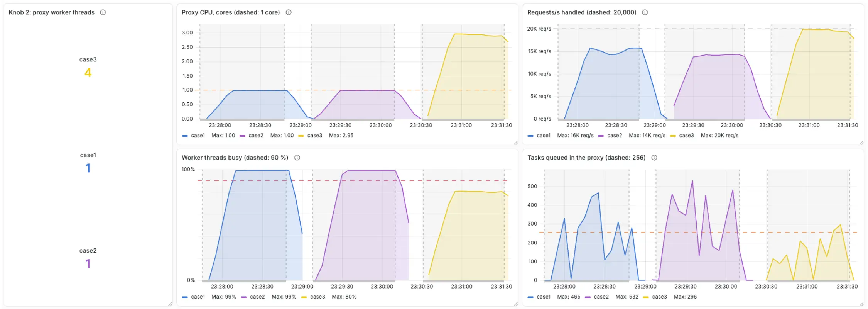
Task: Open the Requests/s handled panel title menu
Action: click(582, 12)
